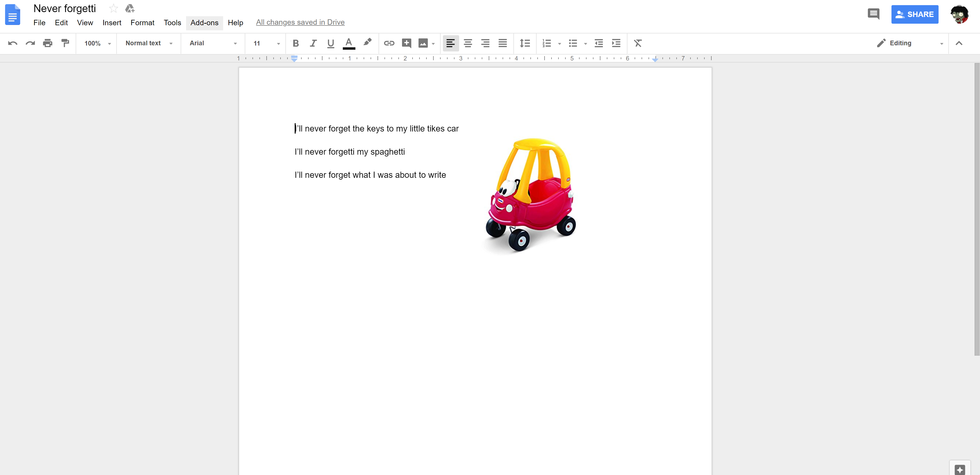The height and width of the screenshot is (475, 980).
Task: Toggle bold formatting
Action: point(296,43)
